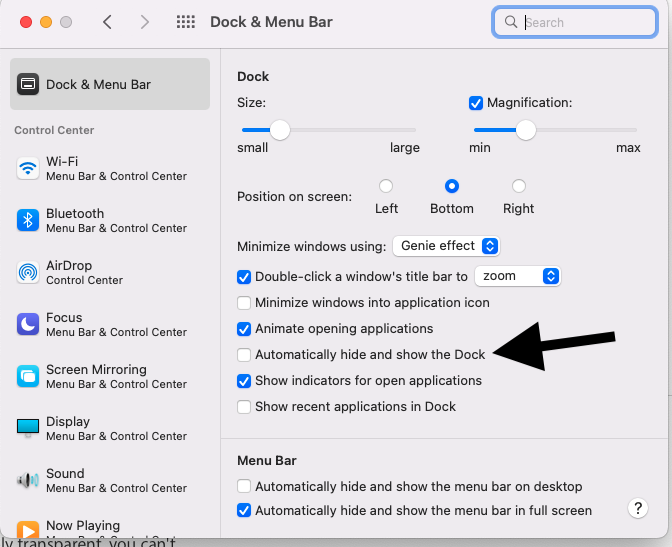The width and height of the screenshot is (672, 547).
Task: Click the Magnification slider 'max' label
Action: [628, 148]
